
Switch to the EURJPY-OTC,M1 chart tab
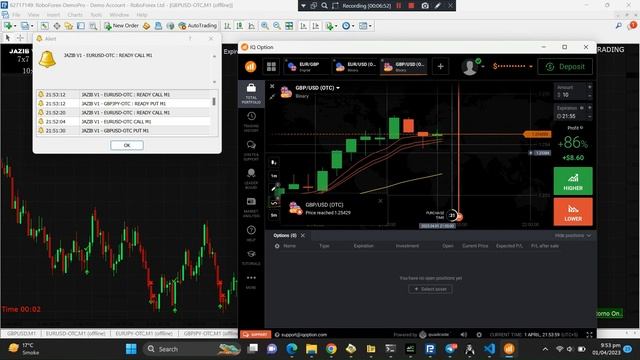(x=144, y=333)
